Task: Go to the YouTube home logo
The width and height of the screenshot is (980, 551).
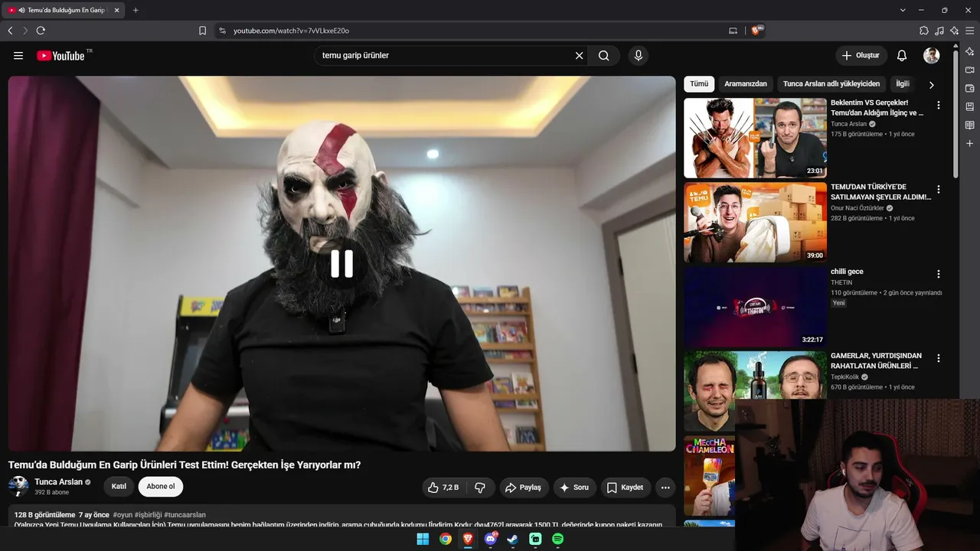Action: pyautogui.click(x=60, y=56)
